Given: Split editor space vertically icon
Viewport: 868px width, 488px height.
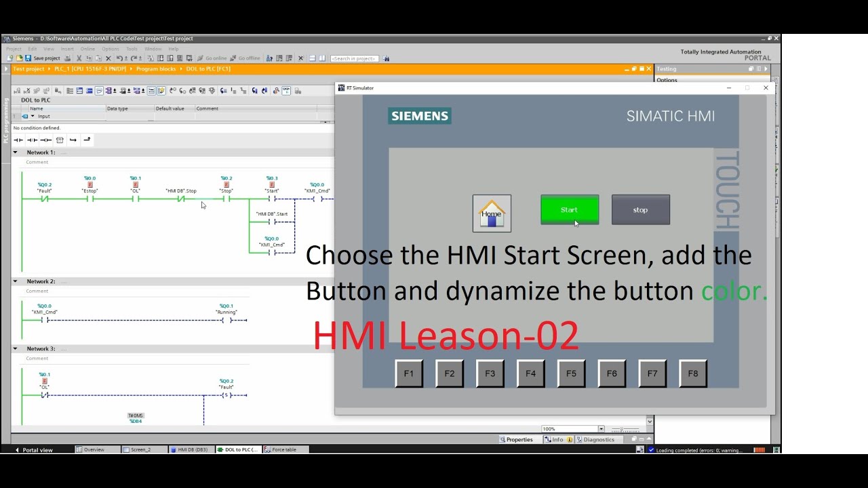Looking at the screenshot, I should point(322,58).
